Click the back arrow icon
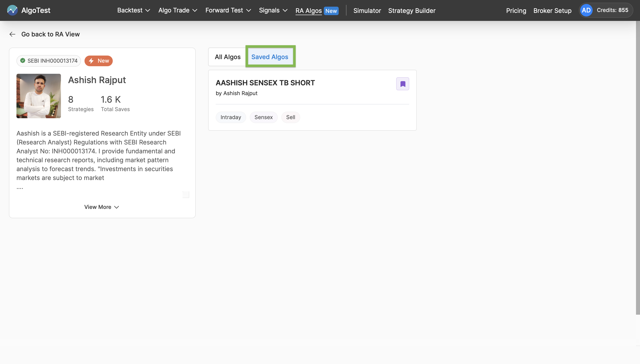 (x=12, y=34)
